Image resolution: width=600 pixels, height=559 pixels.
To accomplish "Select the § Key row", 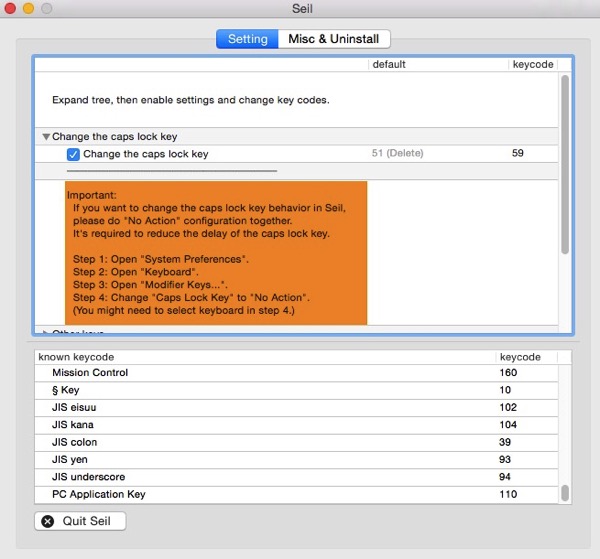I will click(x=296, y=390).
